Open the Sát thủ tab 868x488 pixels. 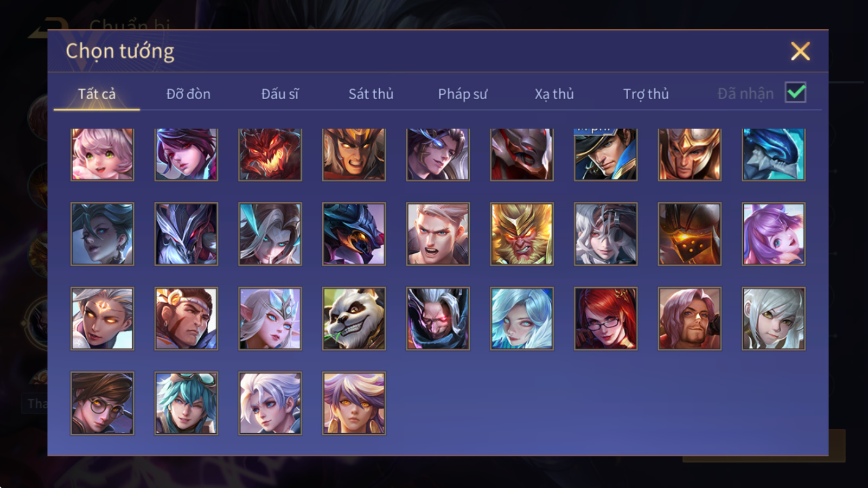(371, 94)
